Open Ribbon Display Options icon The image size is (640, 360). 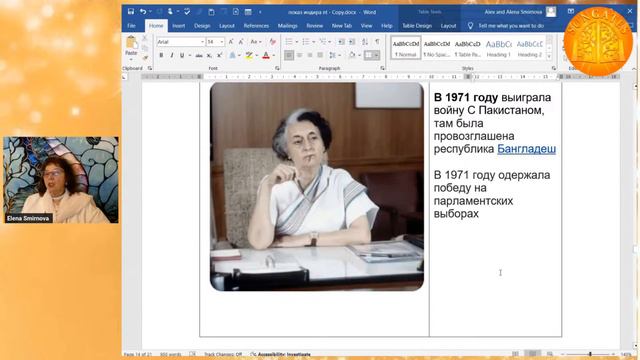(571, 11)
